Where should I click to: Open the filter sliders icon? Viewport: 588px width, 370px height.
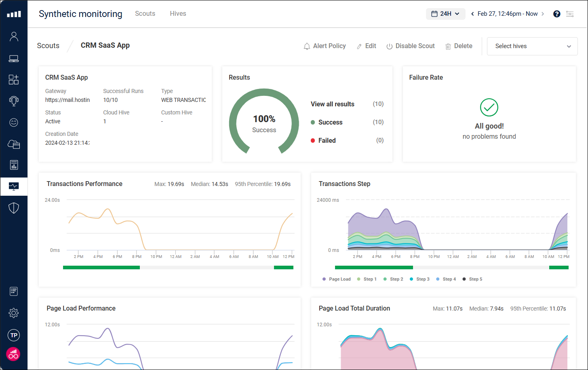570,14
